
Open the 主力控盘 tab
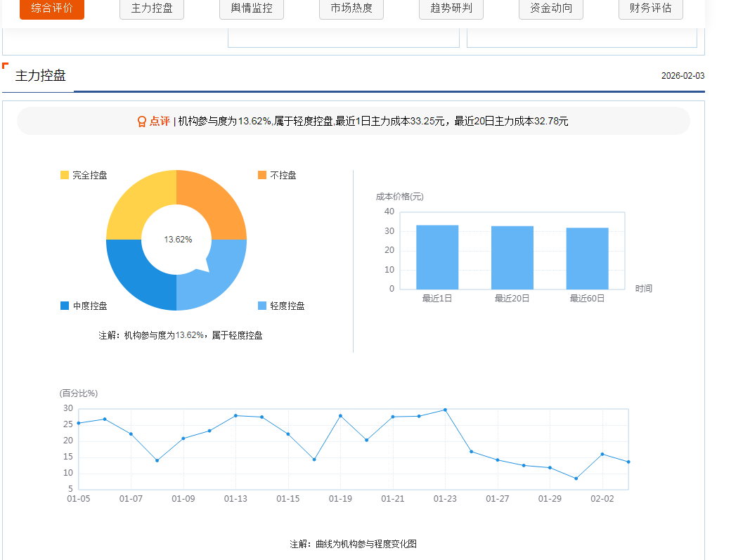click(152, 9)
